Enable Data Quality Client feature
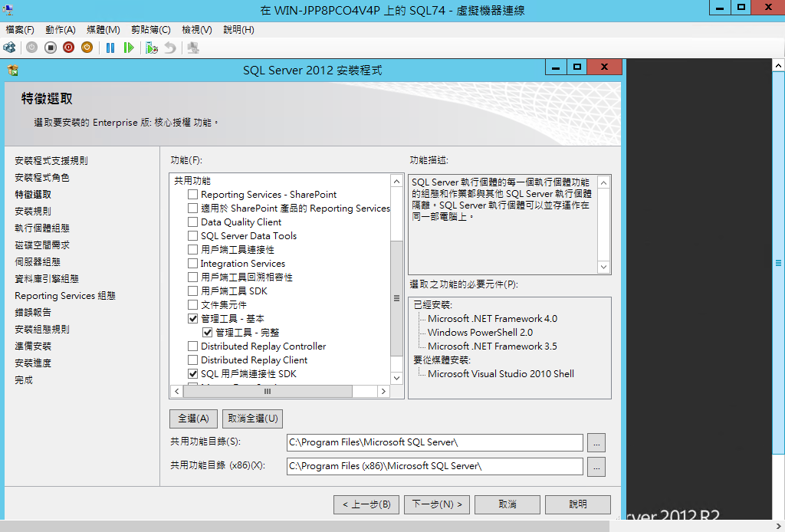The height and width of the screenshot is (532, 785). pyautogui.click(x=192, y=222)
